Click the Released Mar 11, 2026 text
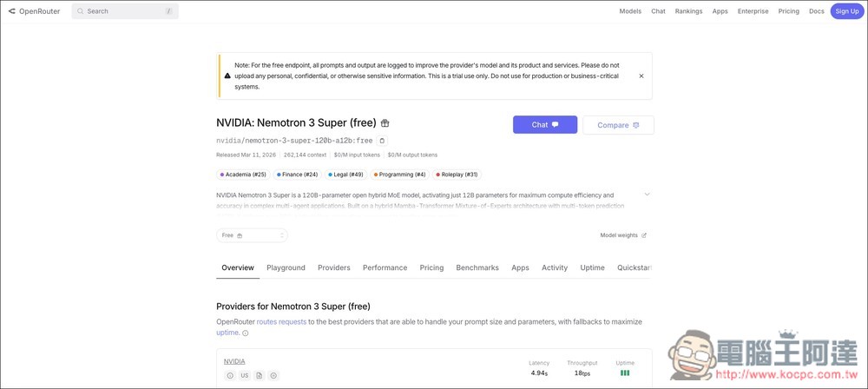Viewport: 868px width, 389px height. click(x=247, y=155)
